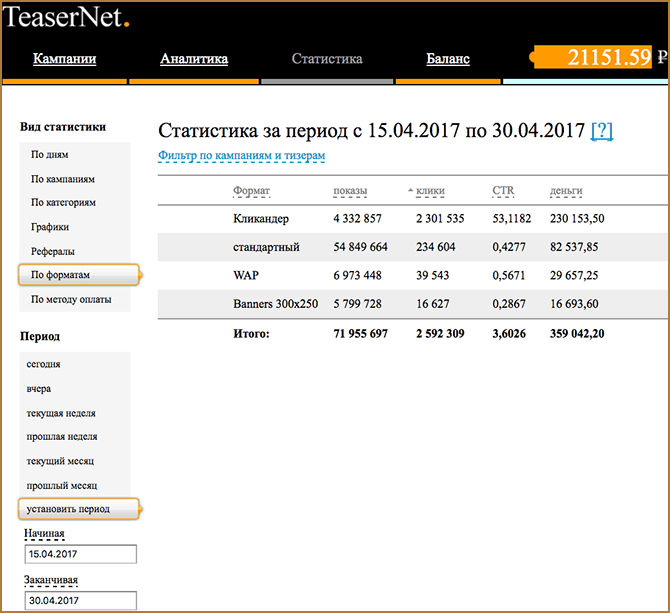Click the стандартный format cell
Screen dimensions: 670x613
tap(266, 247)
